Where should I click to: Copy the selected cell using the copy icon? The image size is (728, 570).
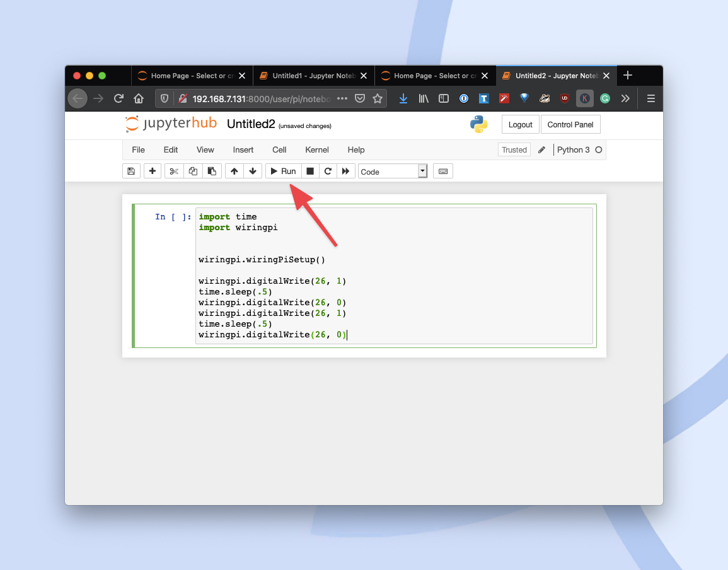coord(193,171)
